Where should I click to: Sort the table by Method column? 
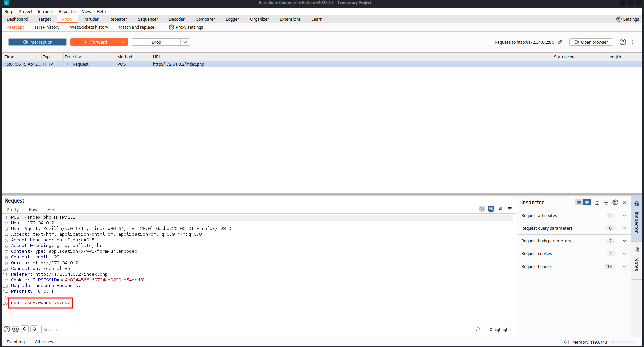pyautogui.click(x=133, y=57)
